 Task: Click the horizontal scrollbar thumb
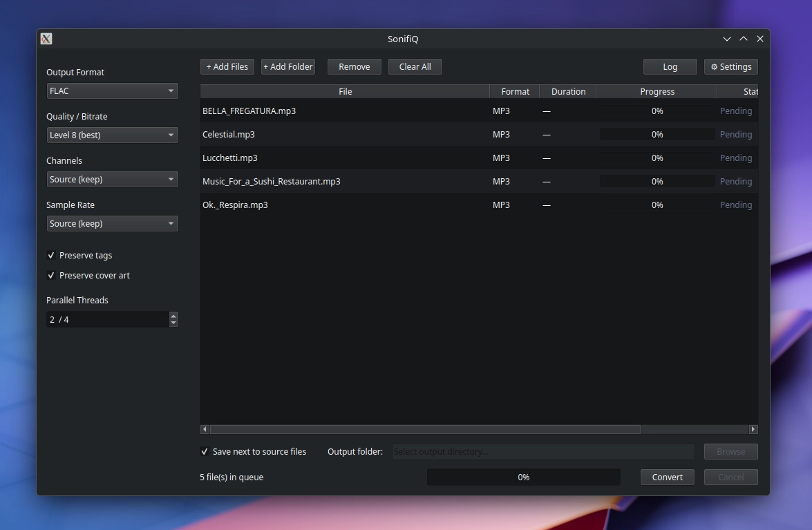pos(425,429)
